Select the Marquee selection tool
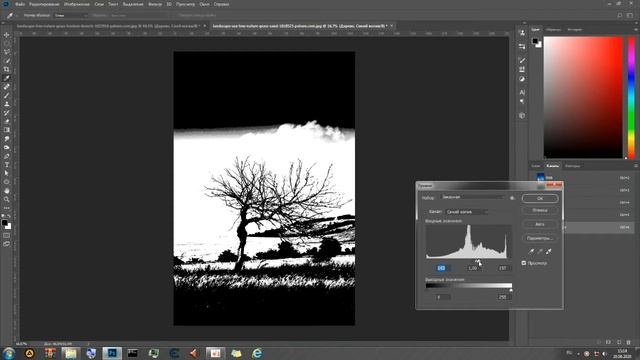This screenshot has width=640, height=360. click(7, 43)
